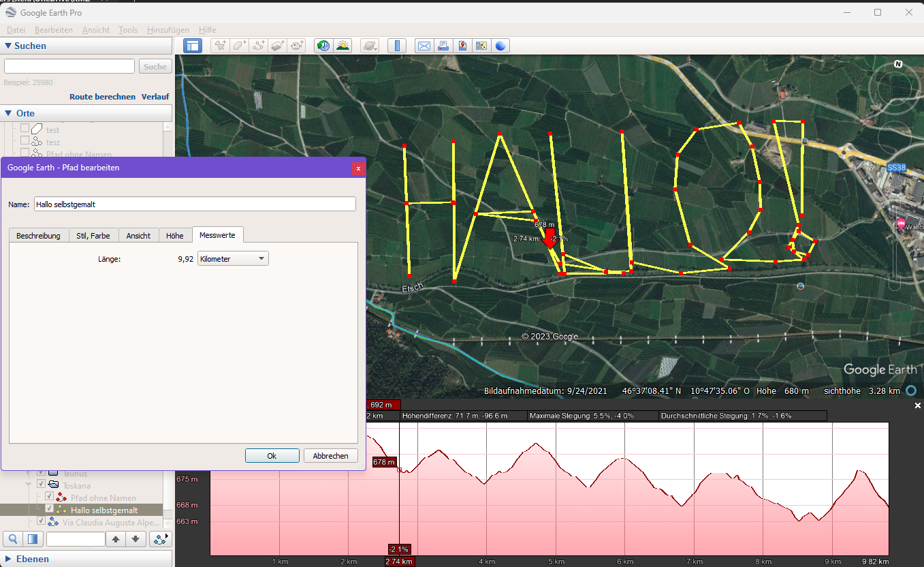Open the planet switcher icon
Image resolution: width=924 pixels, height=567 pixels.
click(370, 46)
